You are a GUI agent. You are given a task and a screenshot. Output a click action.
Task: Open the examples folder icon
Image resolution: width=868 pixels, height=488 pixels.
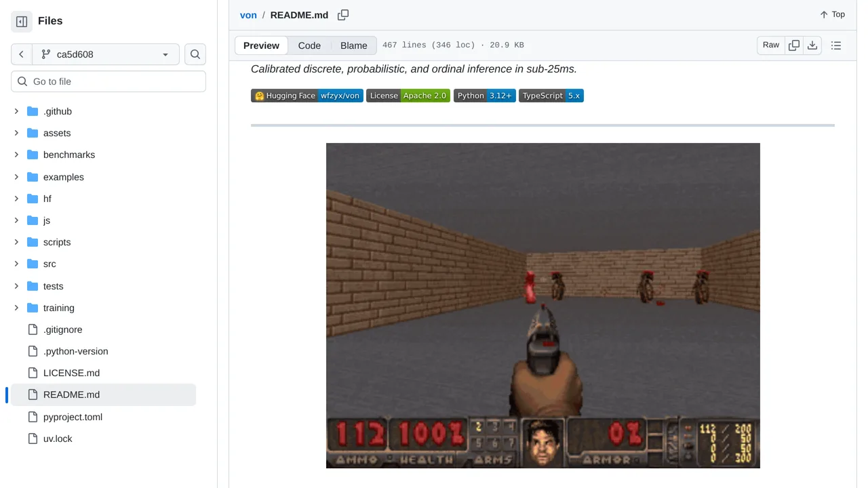click(33, 177)
